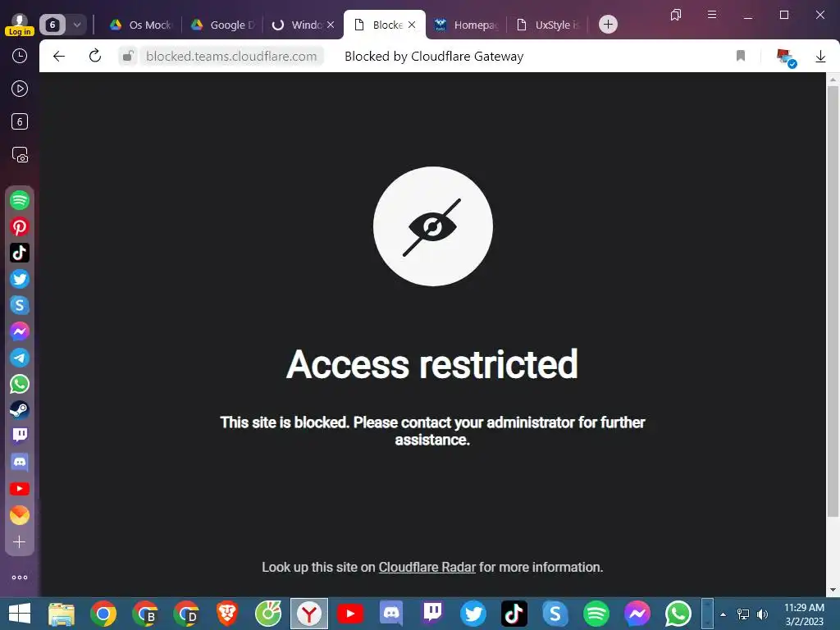Reload the blocked page
This screenshot has width=840, height=630.
click(x=95, y=56)
